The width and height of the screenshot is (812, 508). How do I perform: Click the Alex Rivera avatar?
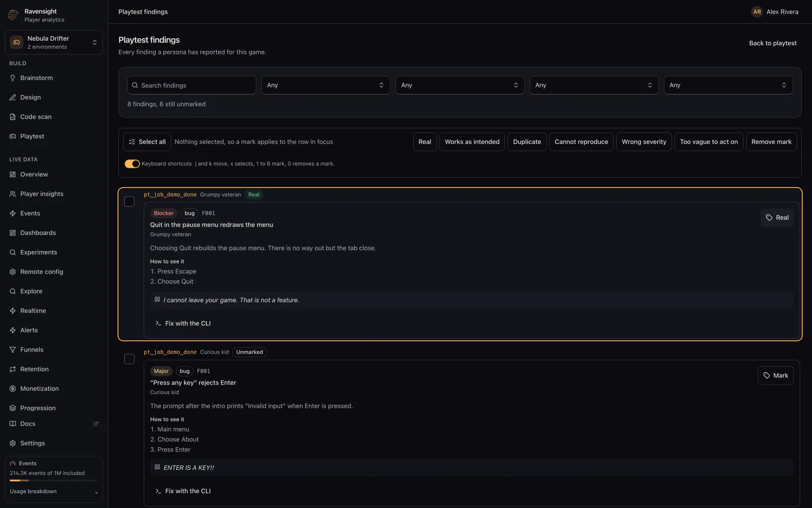pos(757,12)
